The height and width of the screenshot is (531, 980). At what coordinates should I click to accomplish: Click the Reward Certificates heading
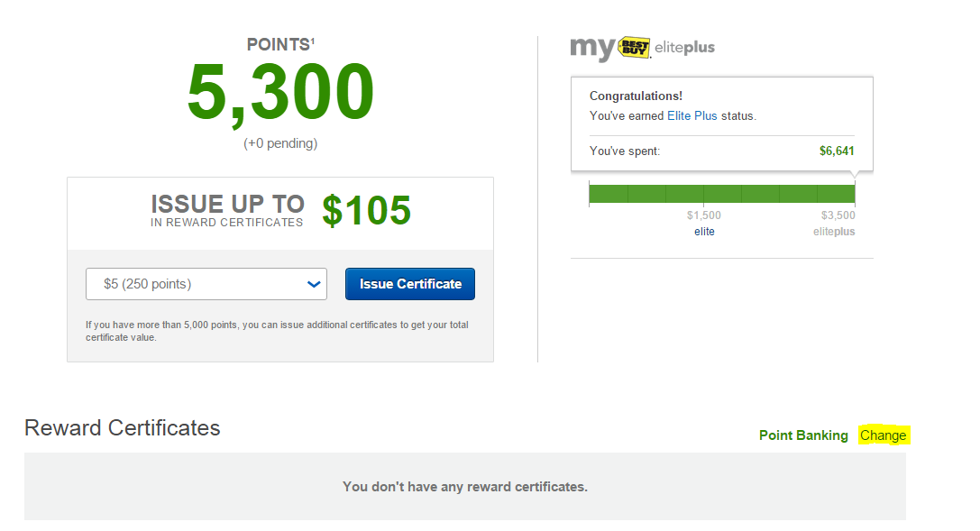coord(123,428)
